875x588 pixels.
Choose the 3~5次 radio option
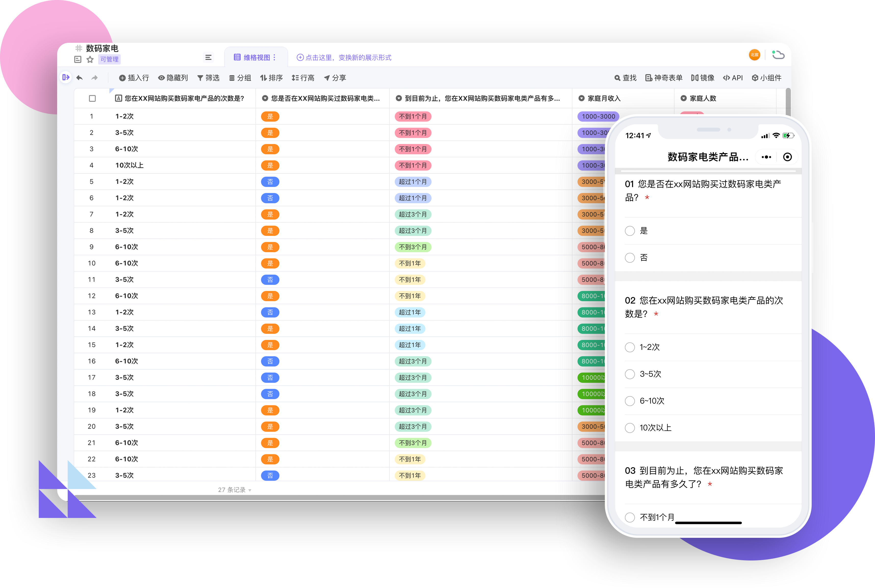[x=630, y=374]
